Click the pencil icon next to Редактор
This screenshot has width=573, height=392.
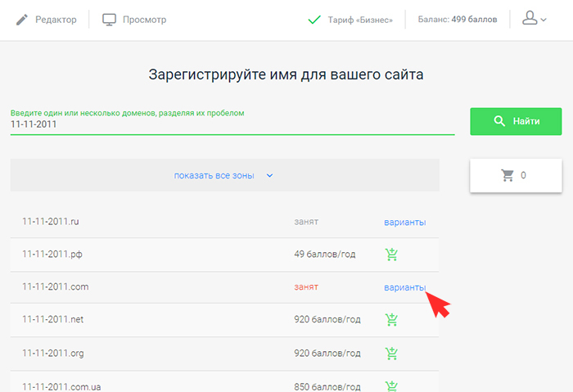coord(22,20)
